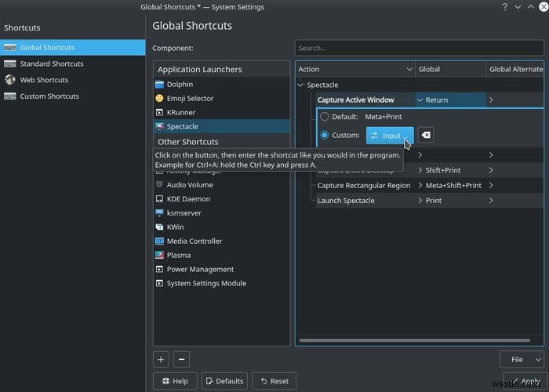Select KWin component
This screenshot has width=549, height=392.
pyautogui.click(x=222, y=227)
